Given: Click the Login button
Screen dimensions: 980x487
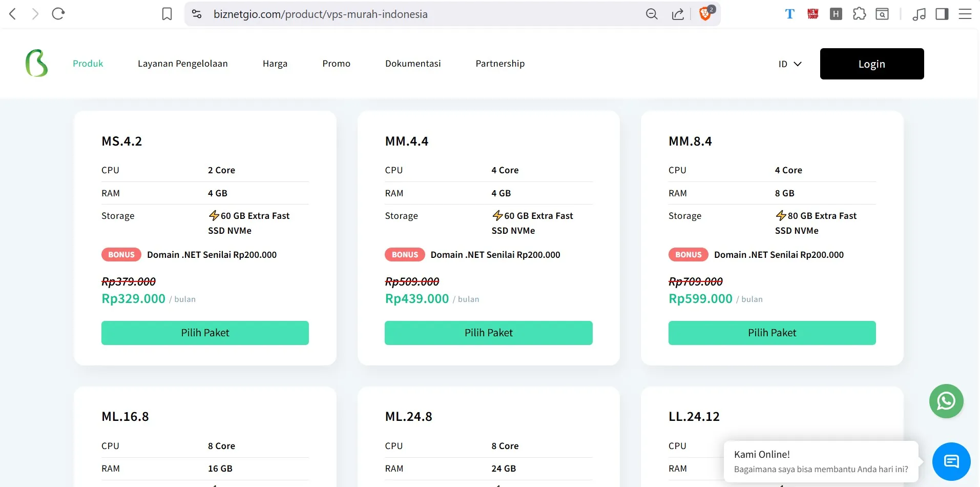Looking at the screenshot, I should [872, 64].
